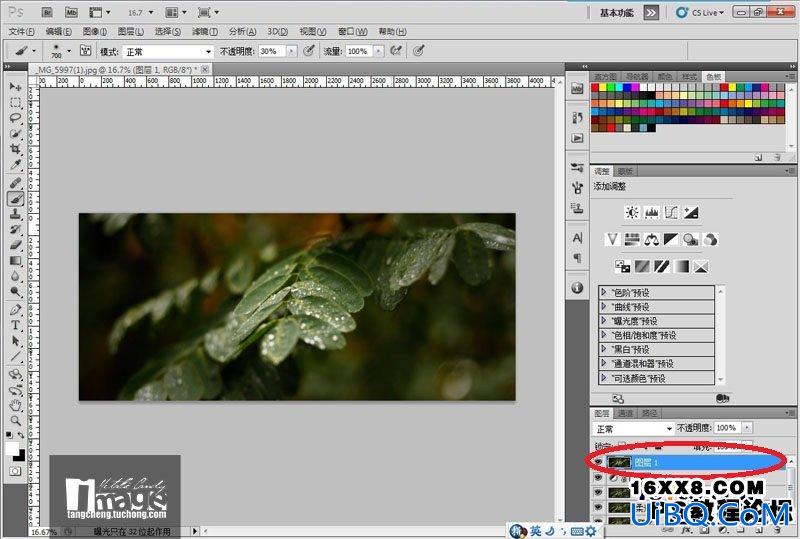Viewport: 800px width, 539px height.
Task: Click the foreground color swatch
Action: coord(12,449)
